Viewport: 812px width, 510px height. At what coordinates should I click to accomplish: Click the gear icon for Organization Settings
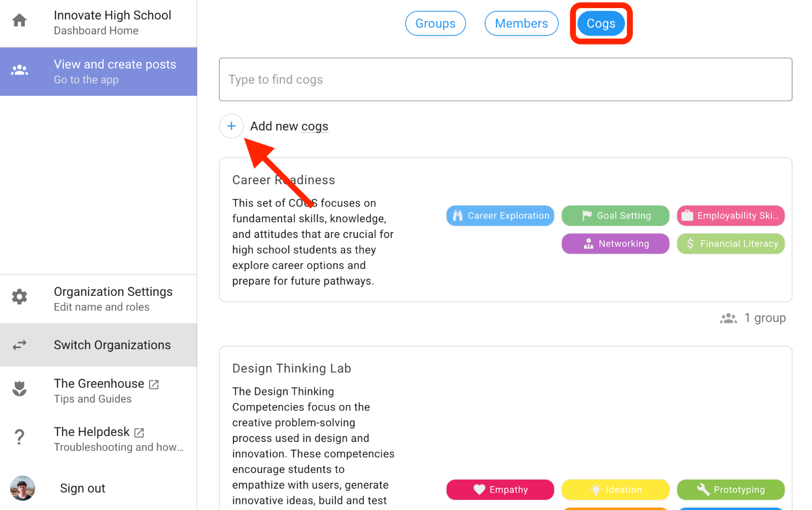pos(19,297)
